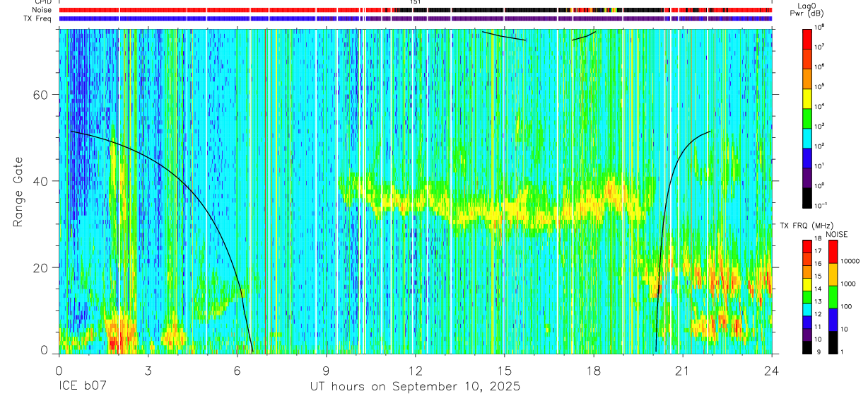Click the Lag0 Pwr (dB) colorbar title
The image size is (868, 401).
[x=807, y=9]
